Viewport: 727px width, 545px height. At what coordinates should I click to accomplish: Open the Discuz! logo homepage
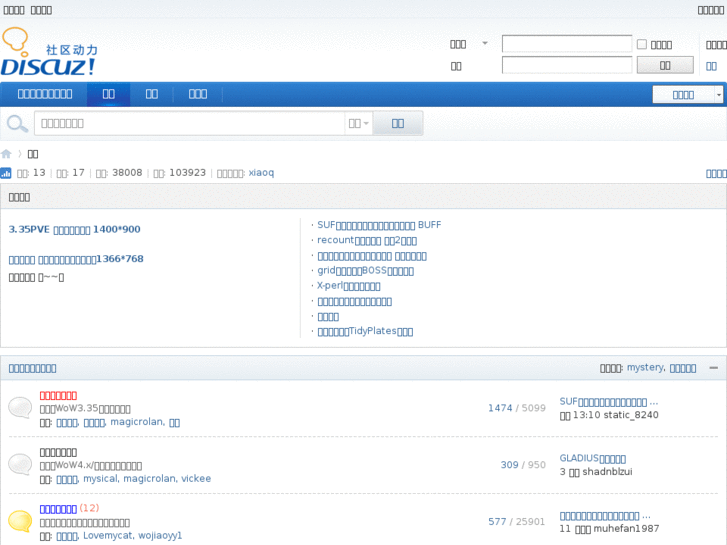coord(49,52)
